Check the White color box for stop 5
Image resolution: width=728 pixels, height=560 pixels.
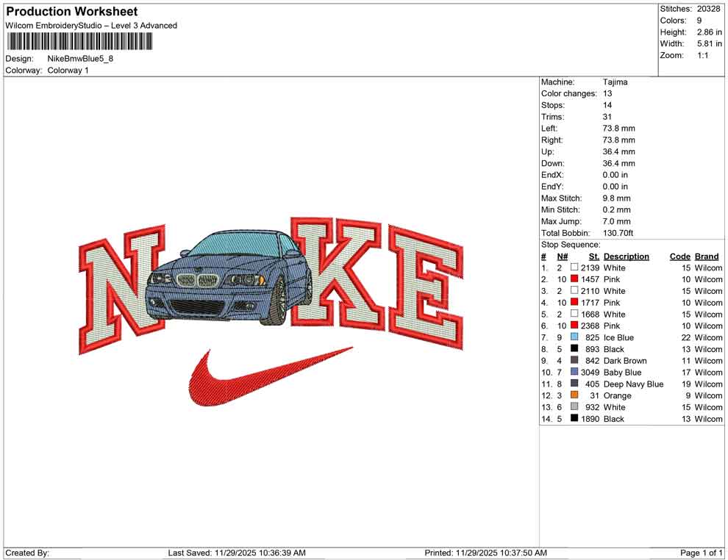tap(574, 314)
